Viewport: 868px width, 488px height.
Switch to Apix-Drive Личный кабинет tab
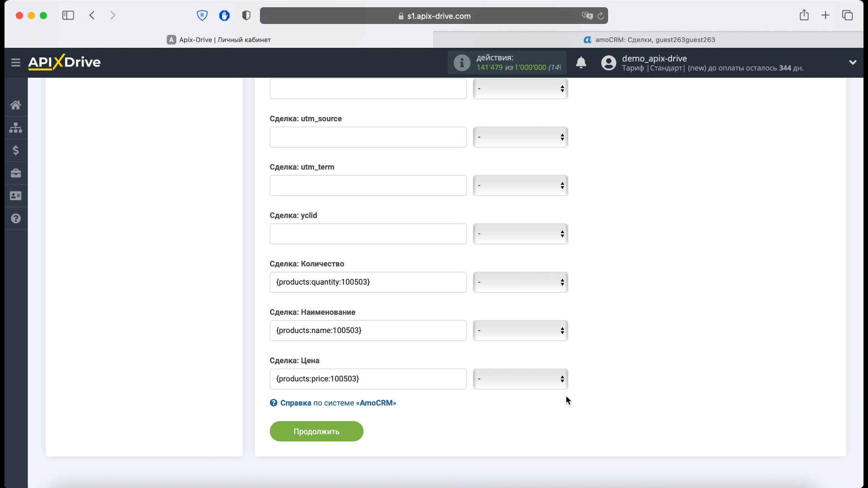pos(219,40)
